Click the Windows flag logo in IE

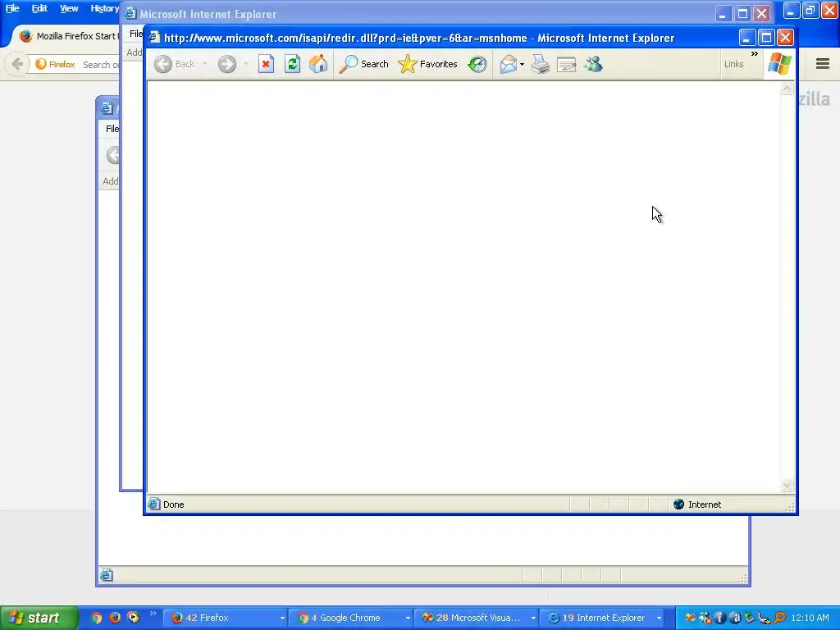pos(779,64)
